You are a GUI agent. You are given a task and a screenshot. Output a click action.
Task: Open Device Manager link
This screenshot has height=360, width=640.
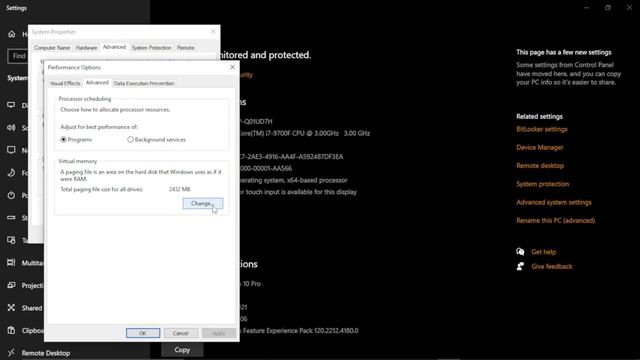[540, 147]
